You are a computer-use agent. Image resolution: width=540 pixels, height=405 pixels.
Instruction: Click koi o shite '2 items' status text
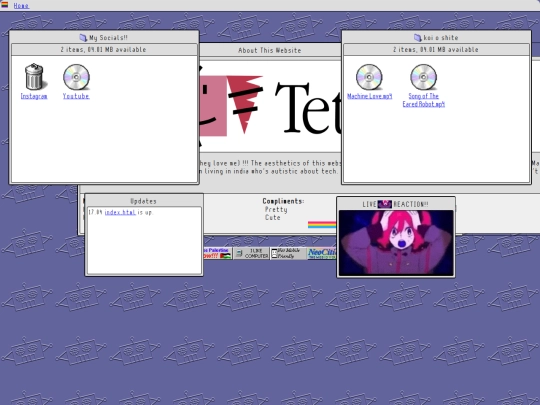[436, 50]
